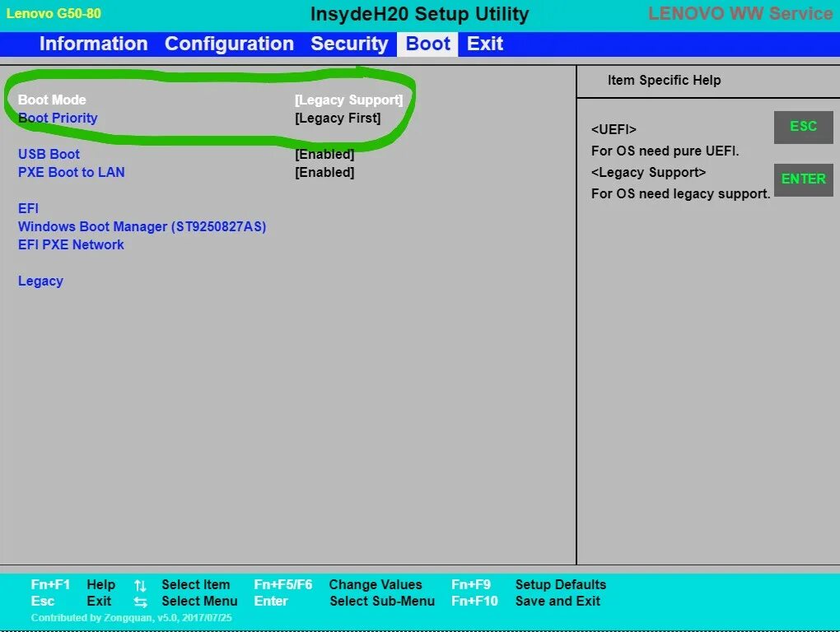This screenshot has height=632, width=840.
Task: Click the green ESC button
Action: pos(803,127)
